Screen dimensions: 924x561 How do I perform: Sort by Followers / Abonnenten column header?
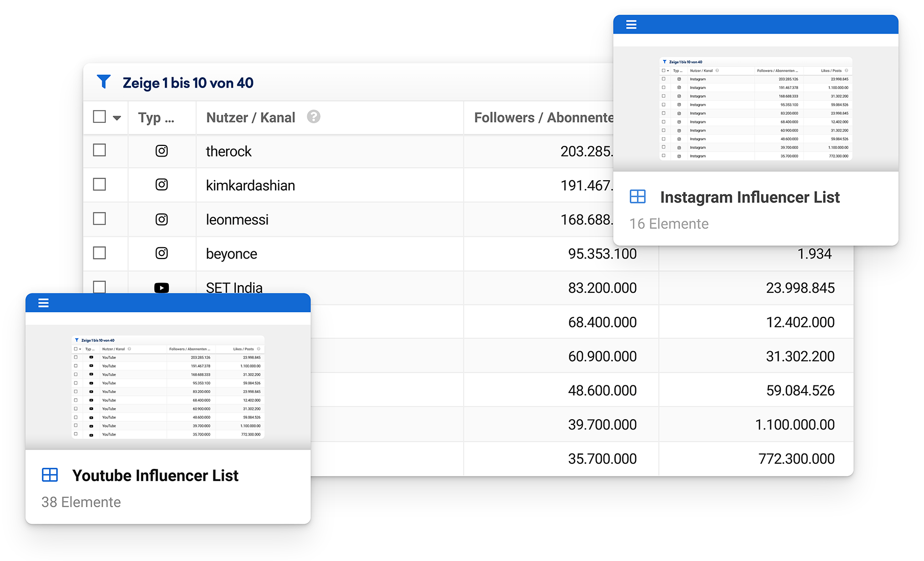pyautogui.click(x=542, y=118)
